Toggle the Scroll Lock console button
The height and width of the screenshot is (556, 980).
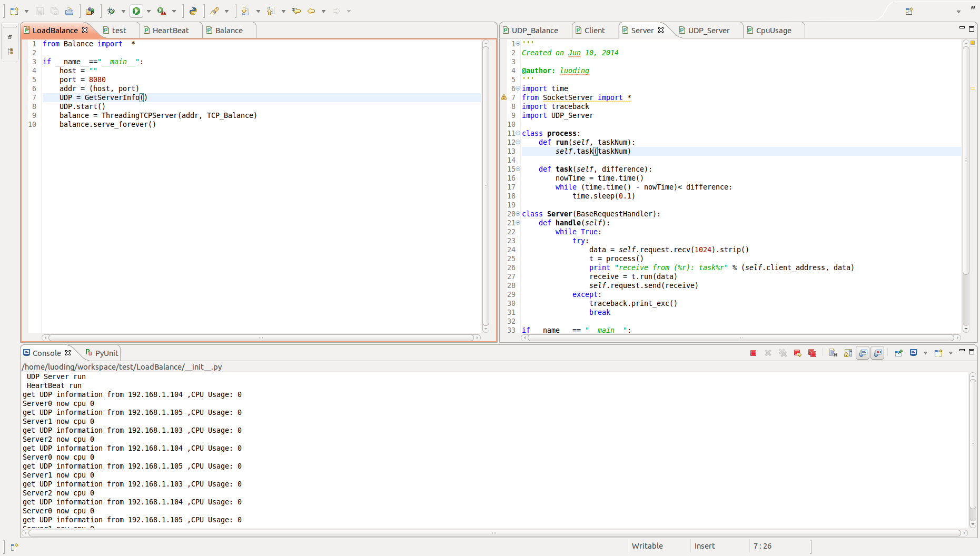point(848,353)
